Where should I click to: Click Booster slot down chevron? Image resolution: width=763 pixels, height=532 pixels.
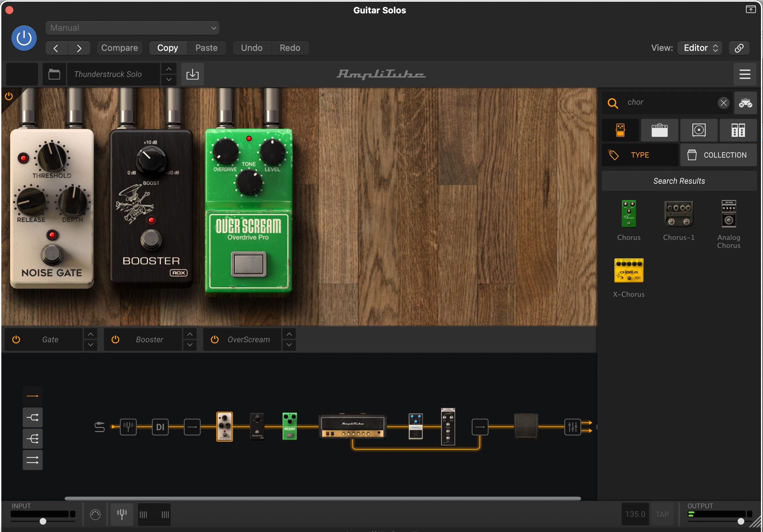point(190,345)
